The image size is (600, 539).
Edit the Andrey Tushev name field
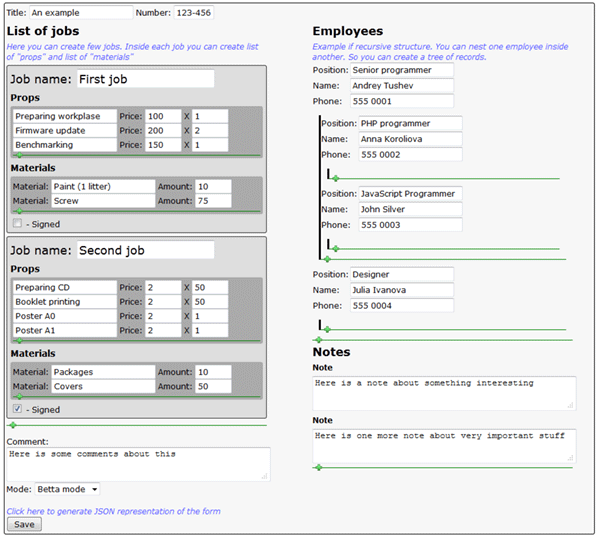pos(402,86)
